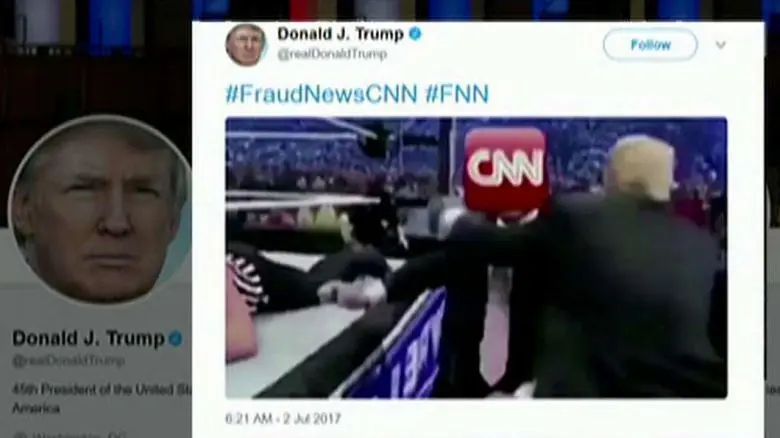This screenshot has width=780, height=438.
Task: Click the Washington, DC location text
Action: tap(80, 436)
